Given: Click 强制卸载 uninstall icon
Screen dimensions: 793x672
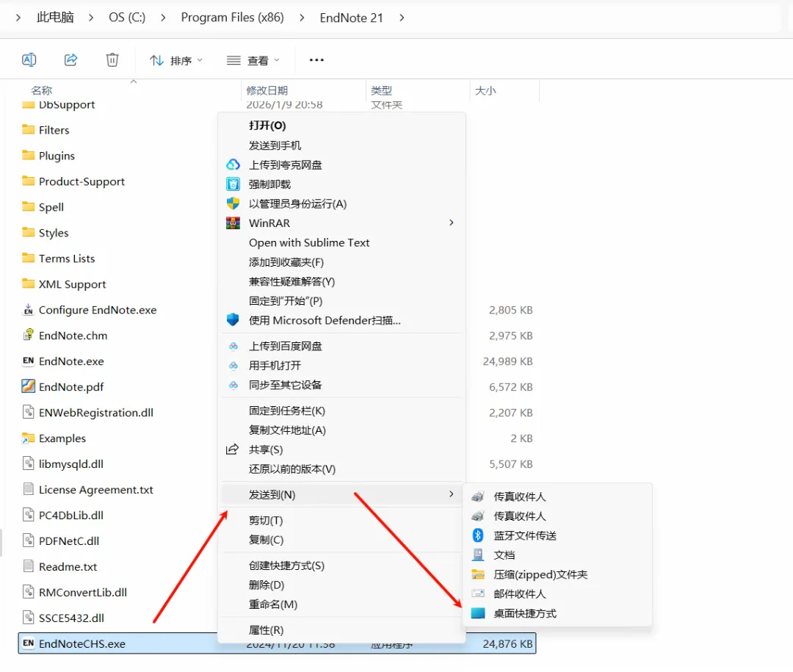Looking at the screenshot, I should pos(233,184).
